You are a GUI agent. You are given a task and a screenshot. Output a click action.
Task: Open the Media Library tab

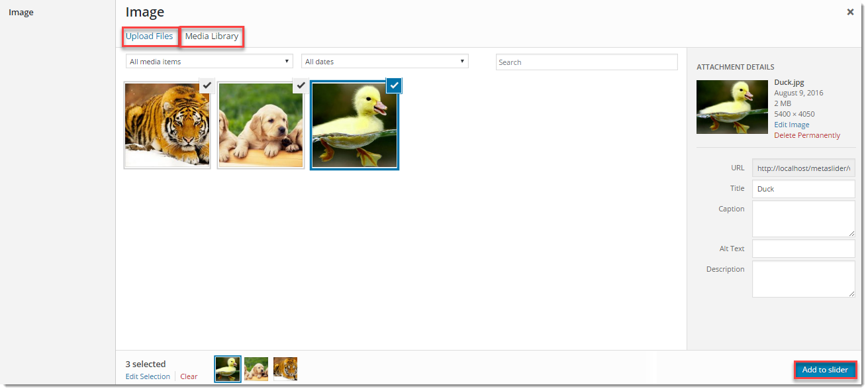point(212,36)
